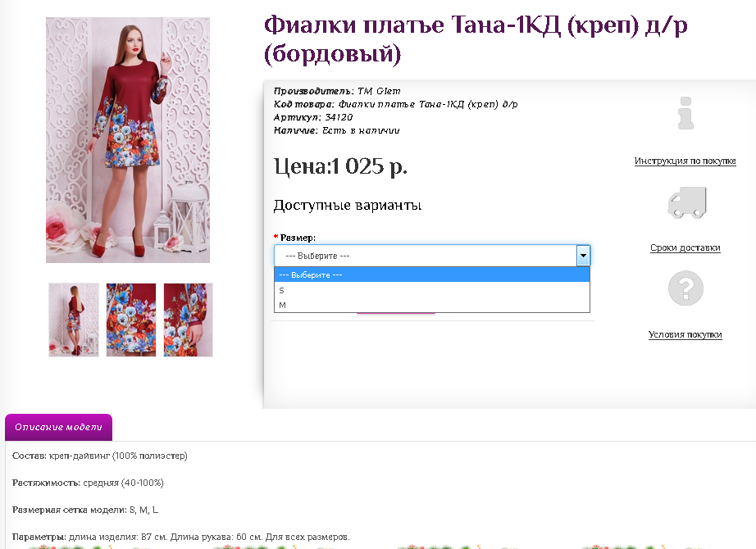This screenshot has height=549, width=756.
Task: Click the Размерная сетка модели: S, M, L line
Action: point(85,510)
